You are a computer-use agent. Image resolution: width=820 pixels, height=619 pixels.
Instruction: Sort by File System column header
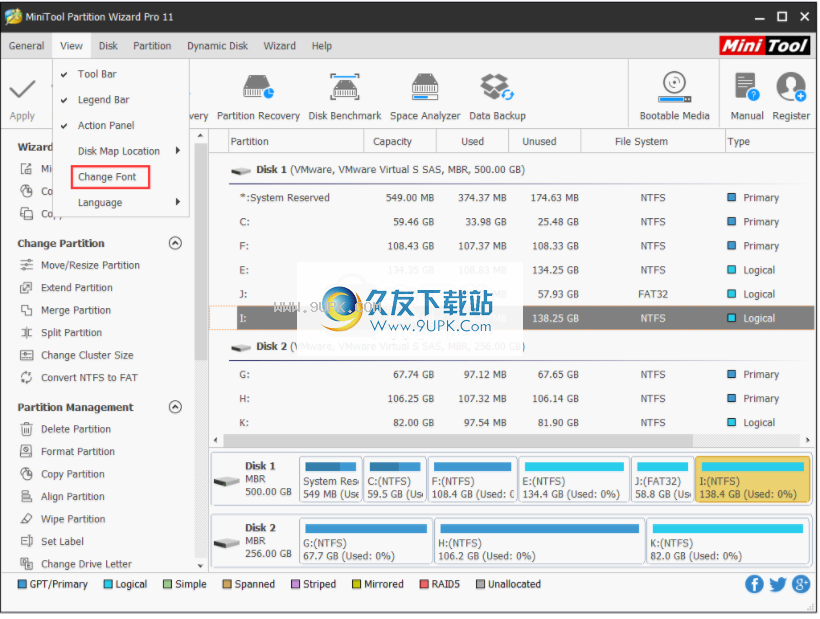653,142
